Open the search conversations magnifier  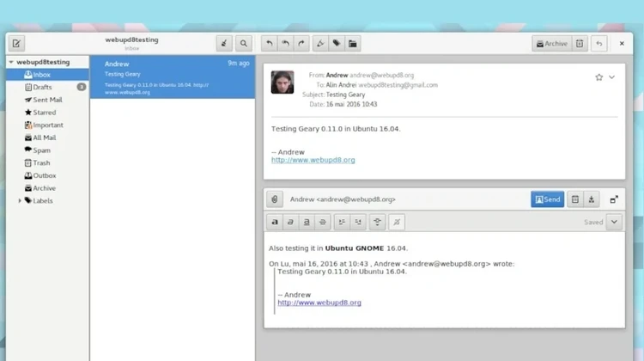pos(244,44)
